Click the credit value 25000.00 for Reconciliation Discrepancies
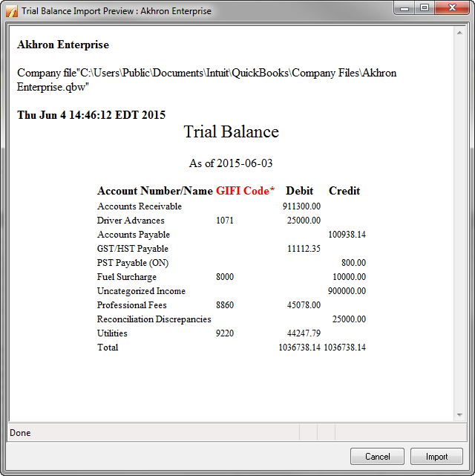The width and height of the screenshot is (475, 476). point(349,319)
